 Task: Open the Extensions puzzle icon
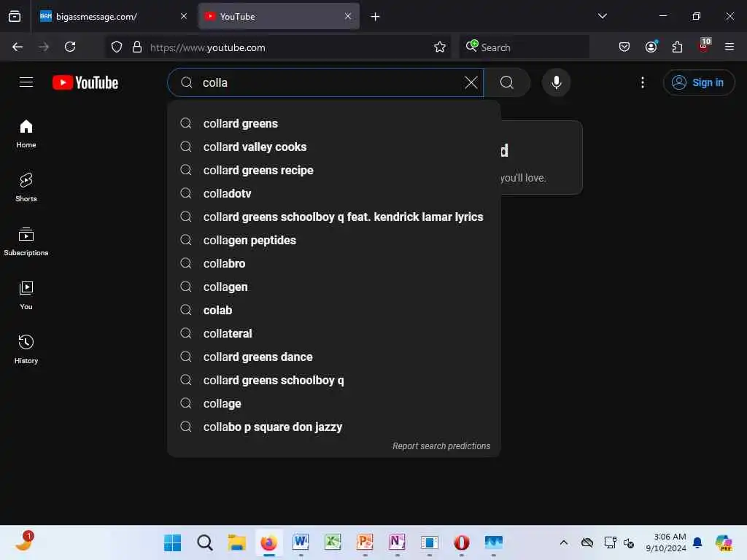(x=677, y=47)
